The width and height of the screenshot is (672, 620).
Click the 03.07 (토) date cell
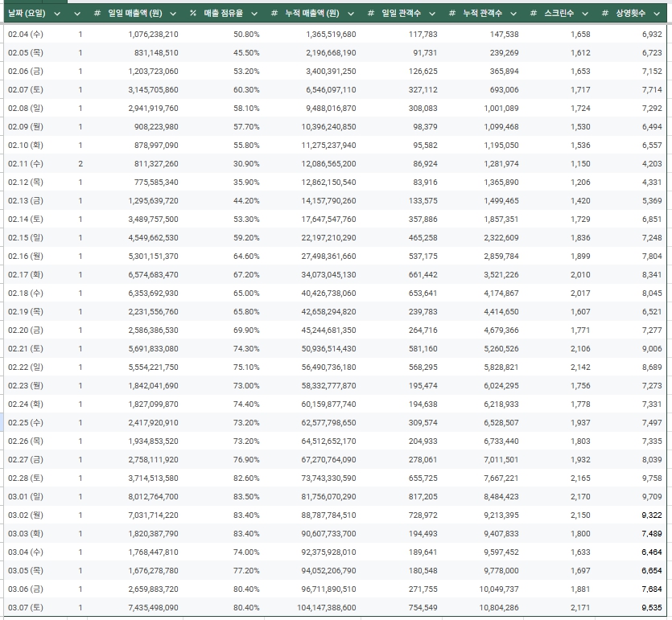coord(26,607)
